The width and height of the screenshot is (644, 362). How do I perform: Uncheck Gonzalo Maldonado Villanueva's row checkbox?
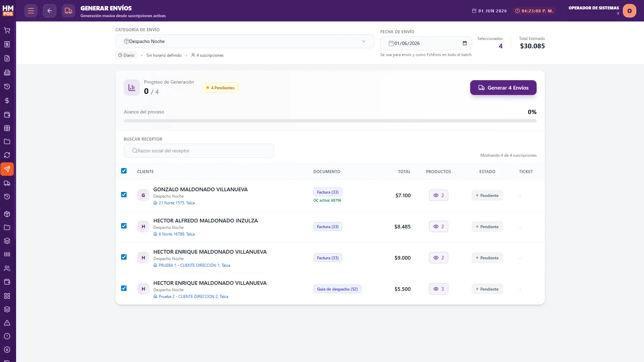point(124,195)
